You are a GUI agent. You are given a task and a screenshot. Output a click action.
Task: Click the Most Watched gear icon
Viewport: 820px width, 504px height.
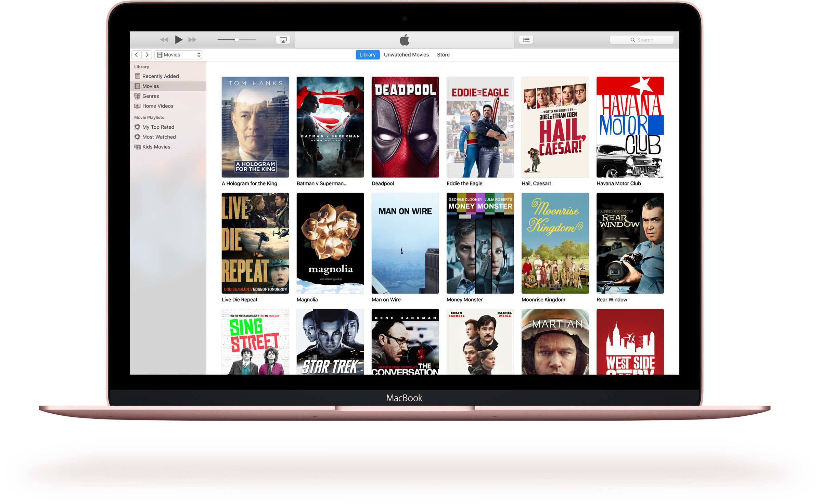click(x=138, y=137)
